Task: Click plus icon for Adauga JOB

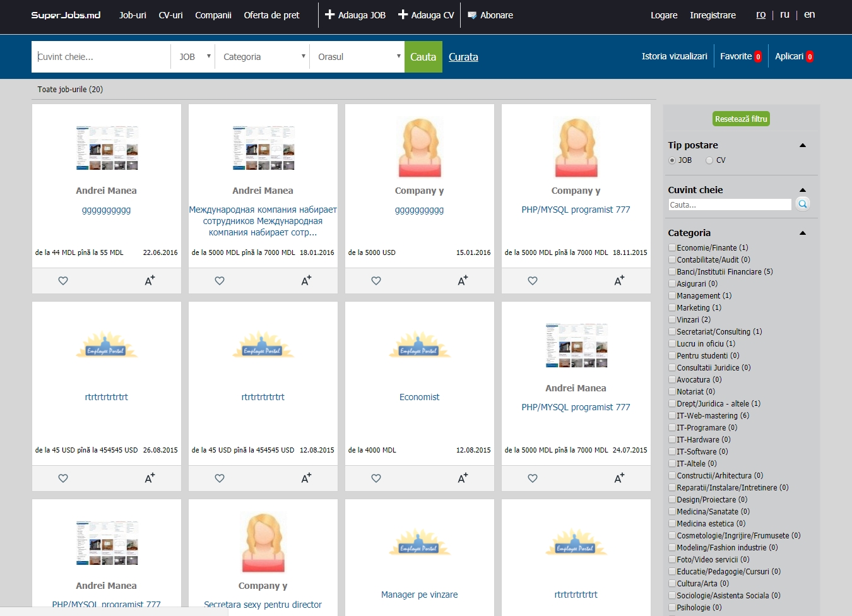Action: [329, 15]
